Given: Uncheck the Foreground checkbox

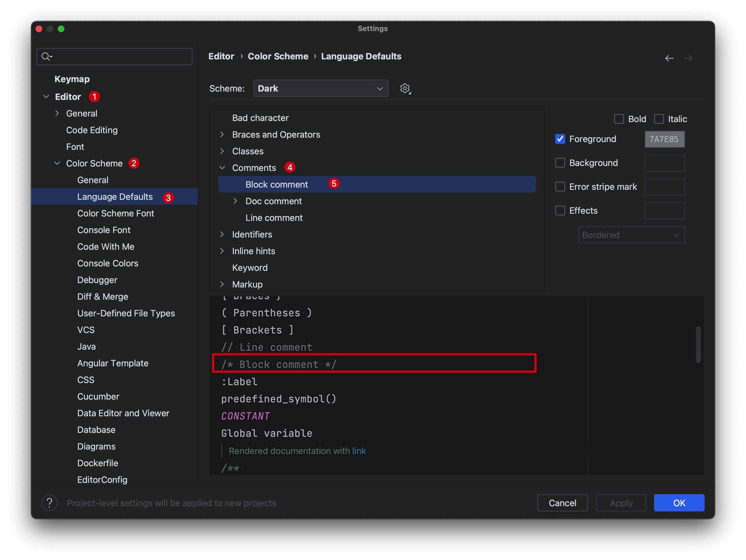Looking at the screenshot, I should (560, 139).
